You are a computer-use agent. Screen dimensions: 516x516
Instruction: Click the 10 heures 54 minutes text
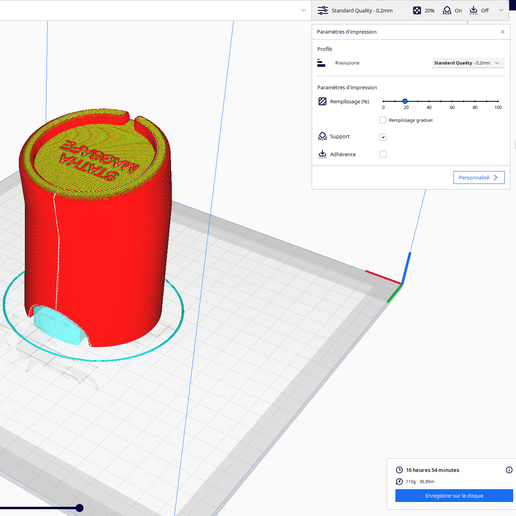pyautogui.click(x=432, y=470)
